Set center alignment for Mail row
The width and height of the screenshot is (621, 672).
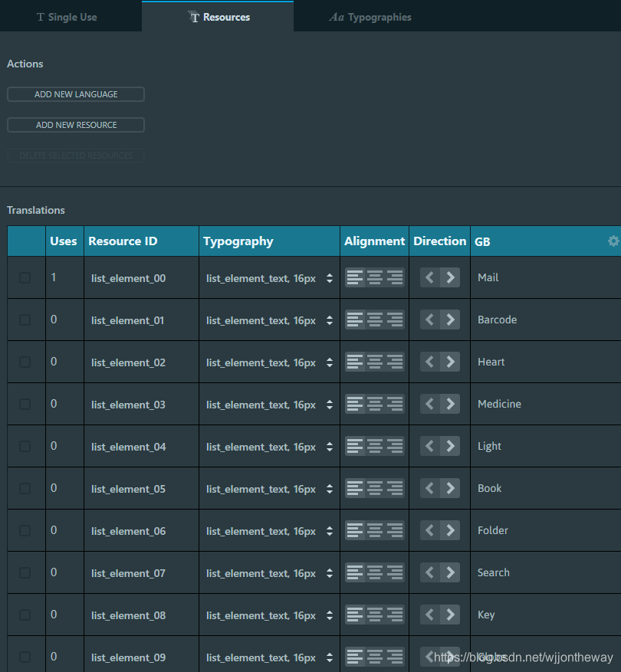coord(375,277)
